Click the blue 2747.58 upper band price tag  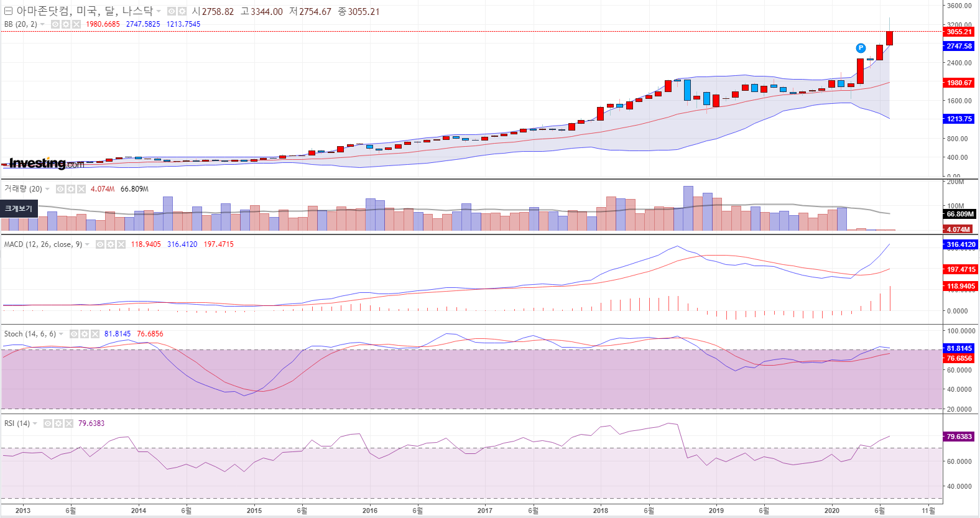pyautogui.click(x=959, y=46)
